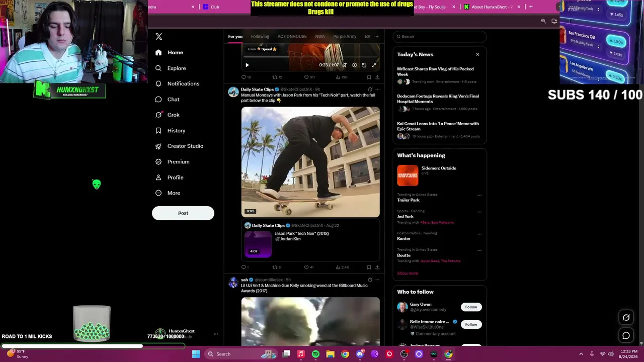Open more options on sah's post

click(x=377, y=280)
